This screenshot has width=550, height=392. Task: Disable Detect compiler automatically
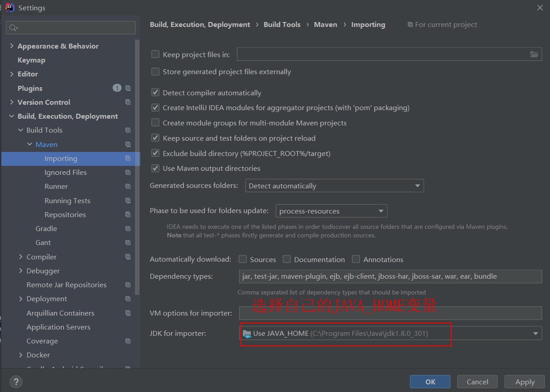pyautogui.click(x=155, y=92)
